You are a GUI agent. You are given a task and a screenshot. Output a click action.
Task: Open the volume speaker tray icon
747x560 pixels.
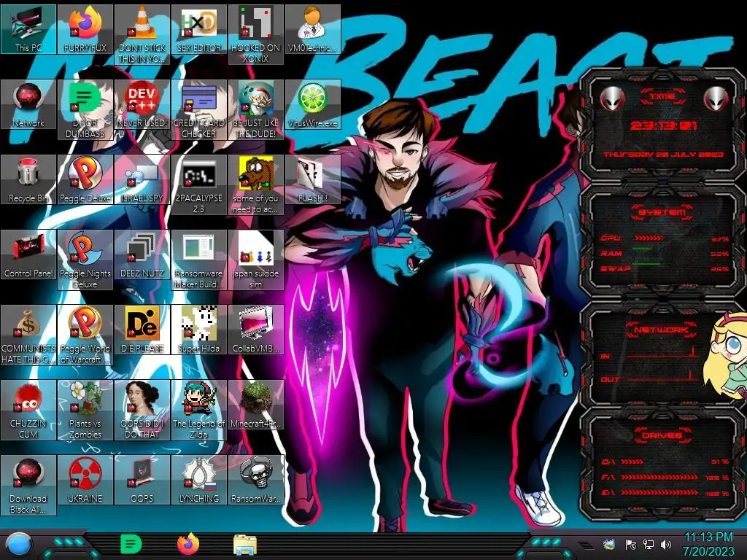[666, 544]
